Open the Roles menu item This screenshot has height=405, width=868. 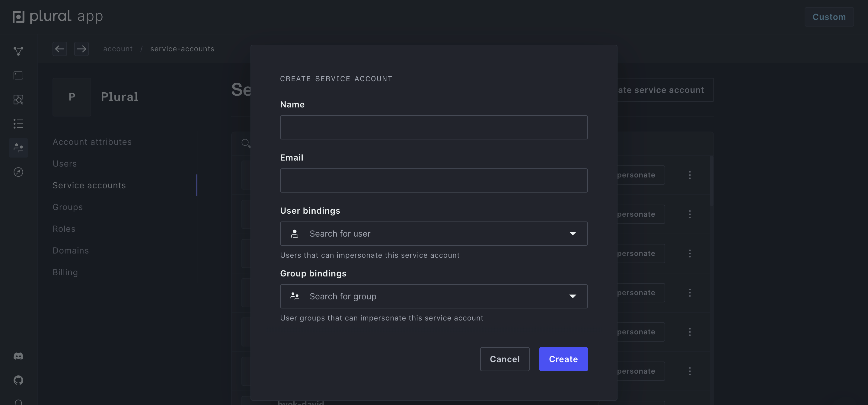[x=64, y=229]
